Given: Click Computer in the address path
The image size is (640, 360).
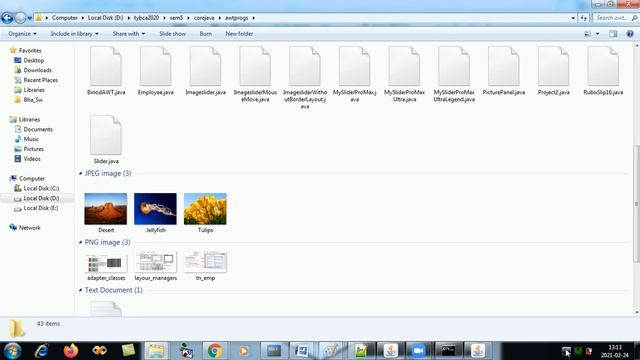Looking at the screenshot, I should point(64,18).
